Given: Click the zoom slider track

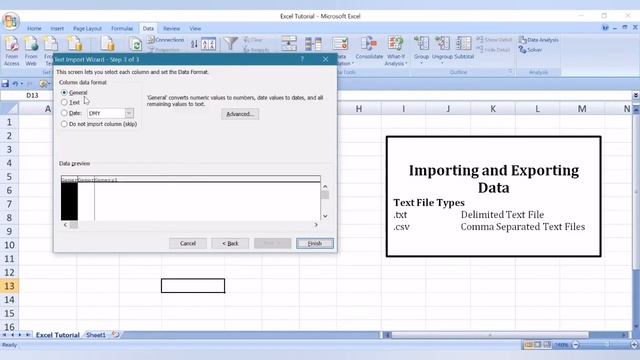Looking at the screenshot, I should 605,345.
